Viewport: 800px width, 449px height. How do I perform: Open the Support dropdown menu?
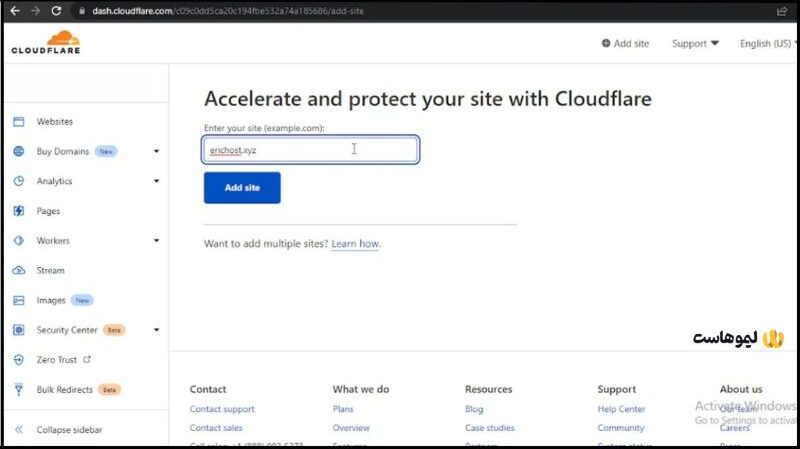pos(695,43)
